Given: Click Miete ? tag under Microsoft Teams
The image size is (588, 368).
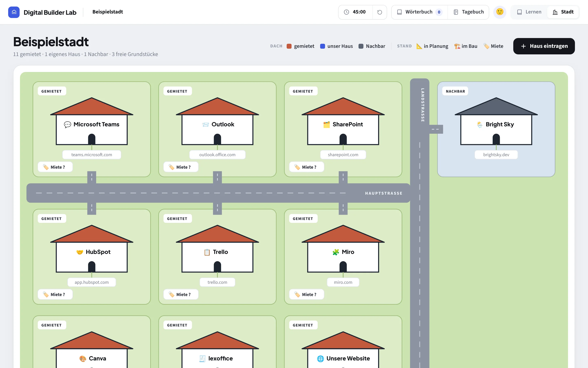Looking at the screenshot, I should 55,167.
